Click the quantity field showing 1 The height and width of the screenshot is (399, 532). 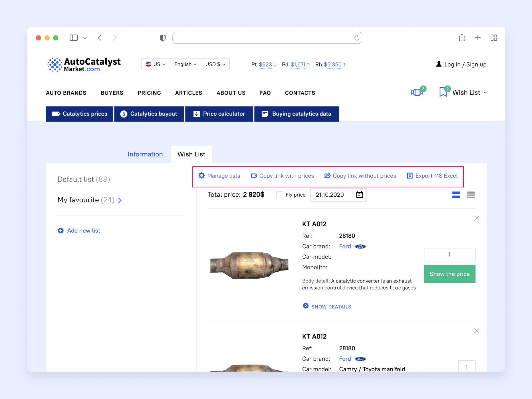pos(449,254)
